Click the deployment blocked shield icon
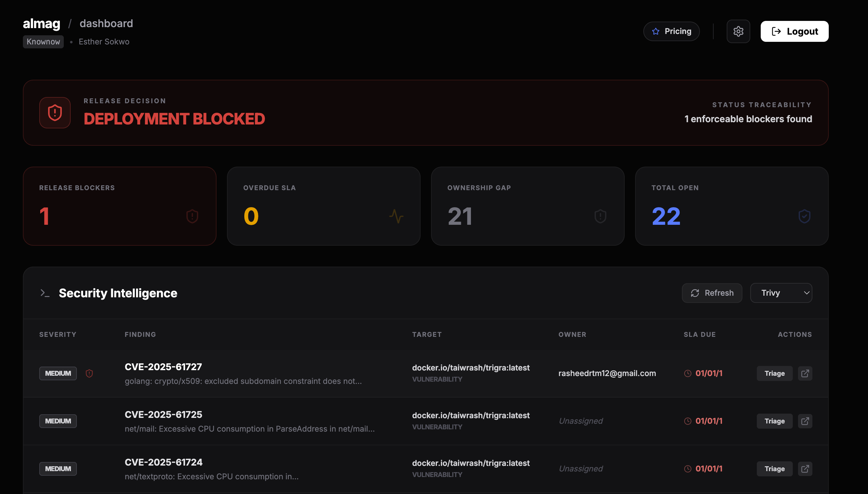 tap(55, 113)
